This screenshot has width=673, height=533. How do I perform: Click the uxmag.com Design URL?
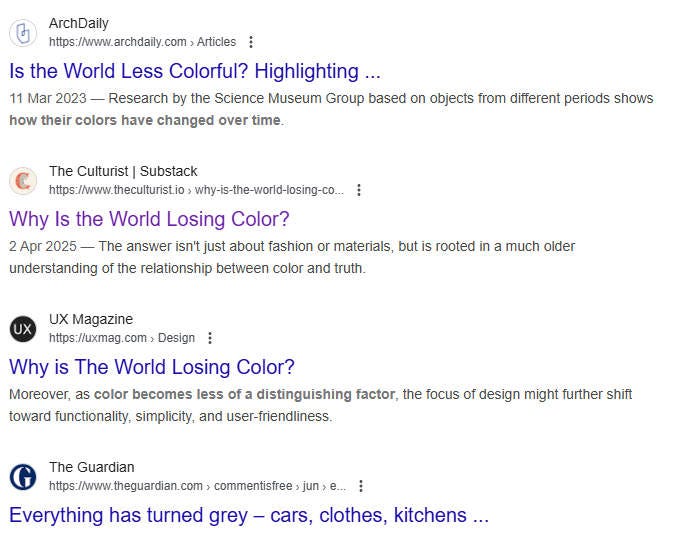point(122,338)
